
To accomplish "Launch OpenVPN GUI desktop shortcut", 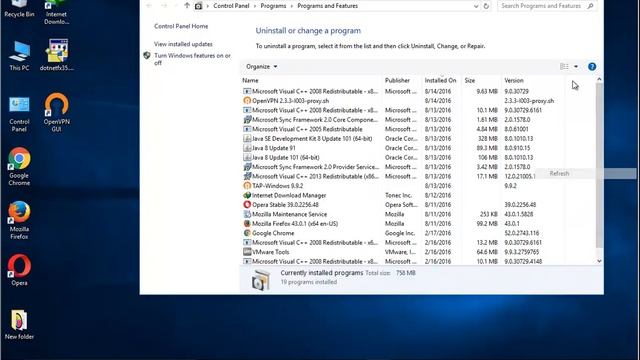I will pyautogui.click(x=56, y=113).
